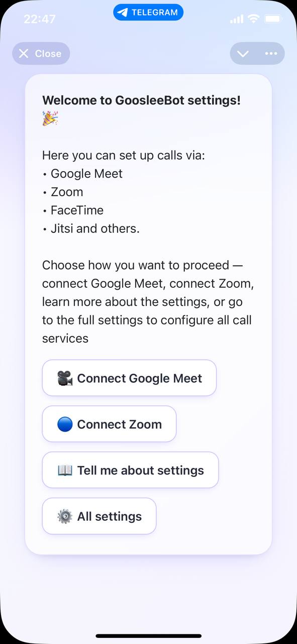Click the X icon in the Close pill
Viewport: 297px width, 644px height.
pyautogui.click(x=24, y=54)
